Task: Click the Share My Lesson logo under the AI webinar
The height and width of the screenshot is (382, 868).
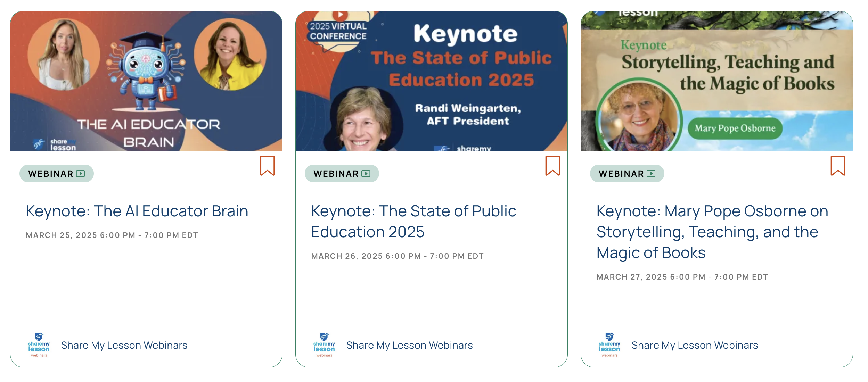Action: [x=38, y=345]
